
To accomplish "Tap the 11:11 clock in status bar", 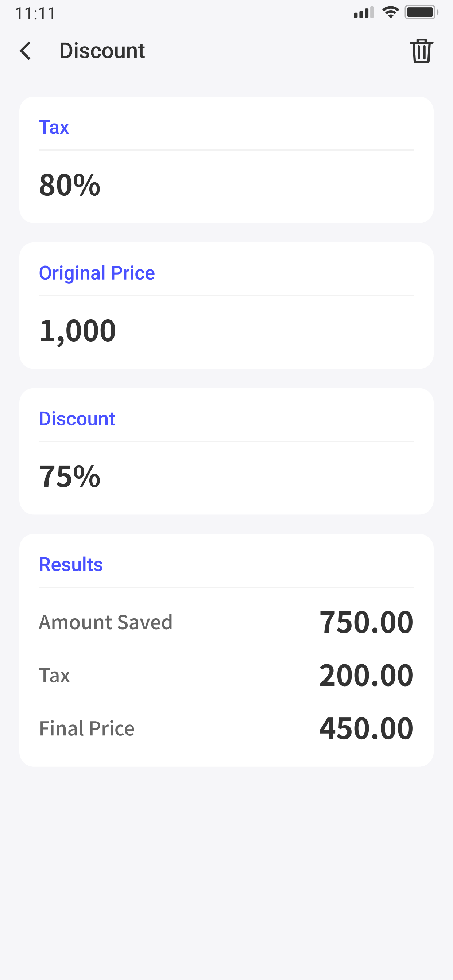I will pos(35,14).
